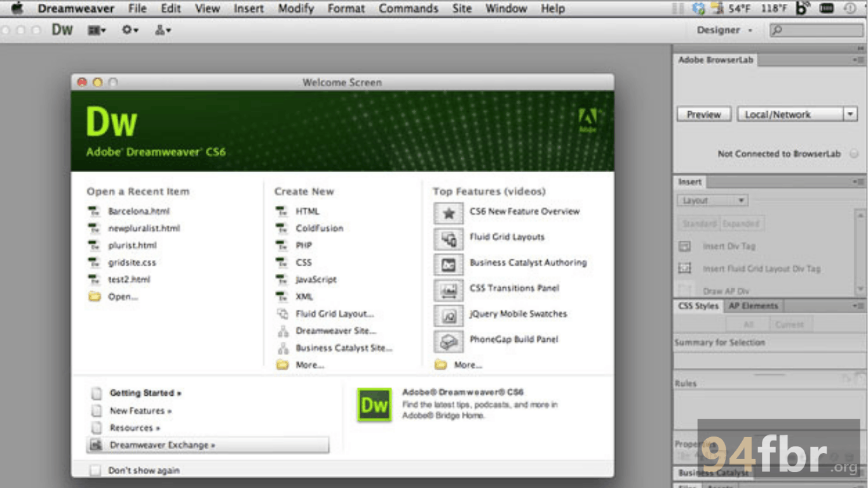Click the Insert Fluid Grid Layout Div Tag icon

click(684, 269)
